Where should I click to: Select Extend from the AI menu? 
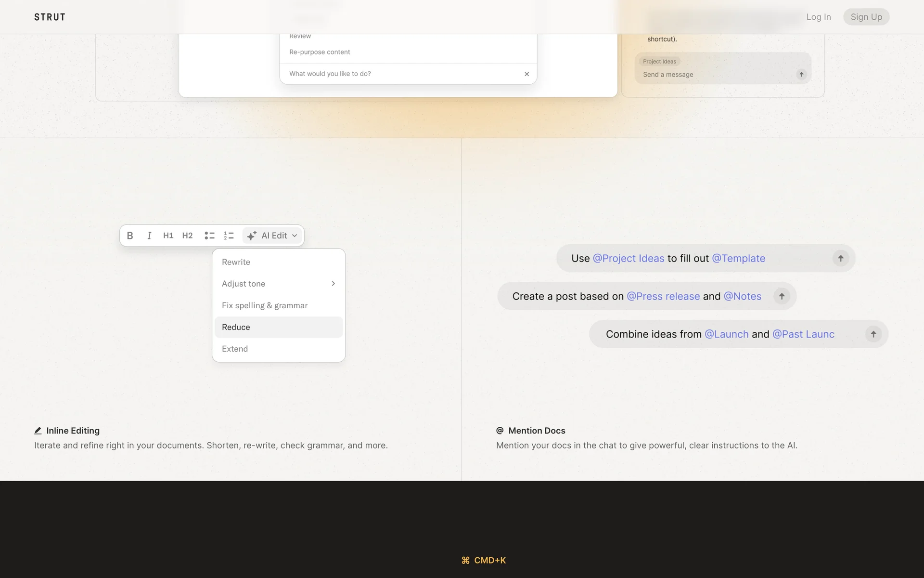click(x=235, y=349)
